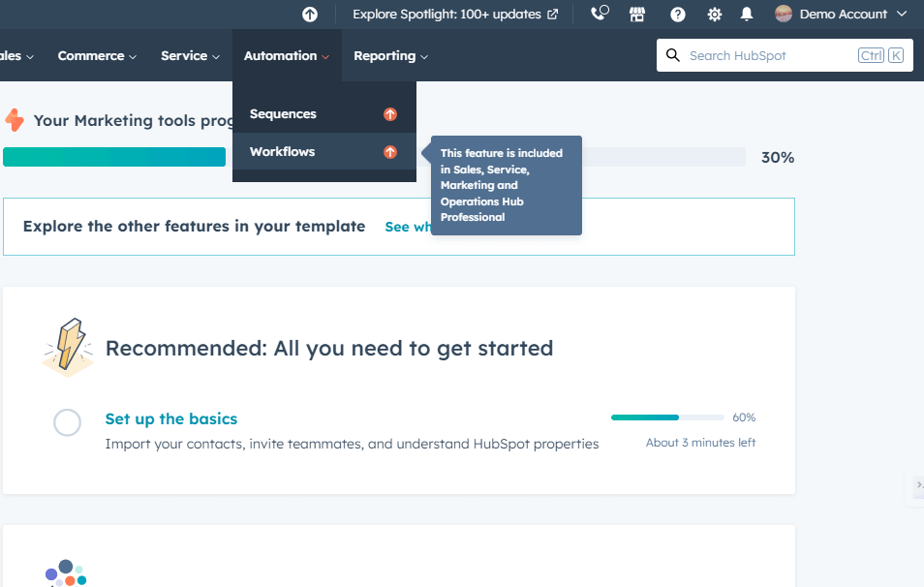Click the lightning bolt Recommended illustration

tap(69, 348)
